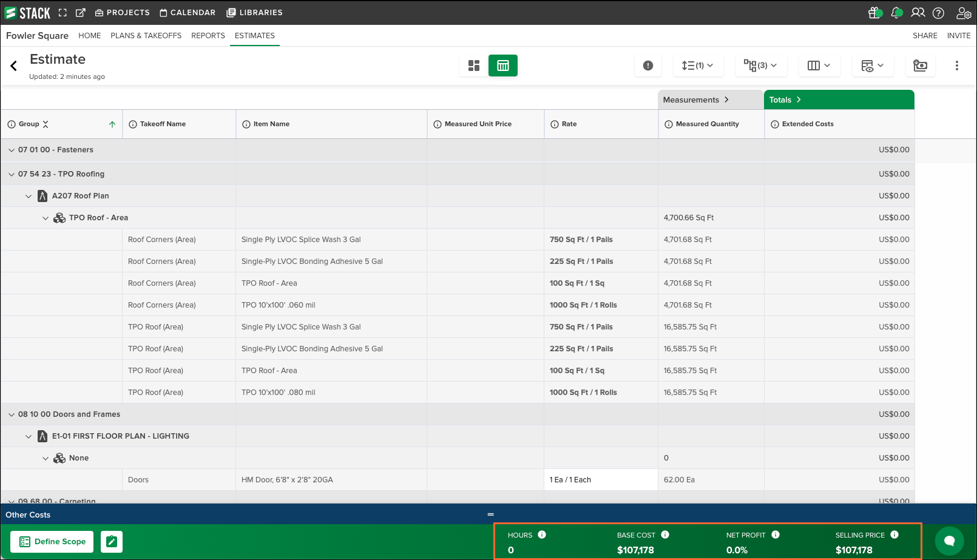The height and width of the screenshot is (560, 977).
Task: Click the SHARE link
Action: coord(925,35)
